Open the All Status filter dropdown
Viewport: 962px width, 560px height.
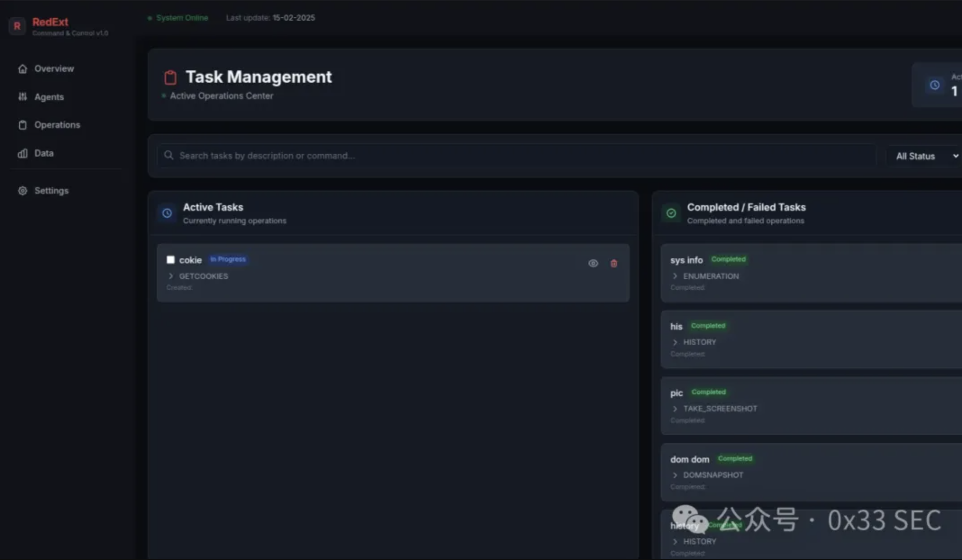coord(926,156)
